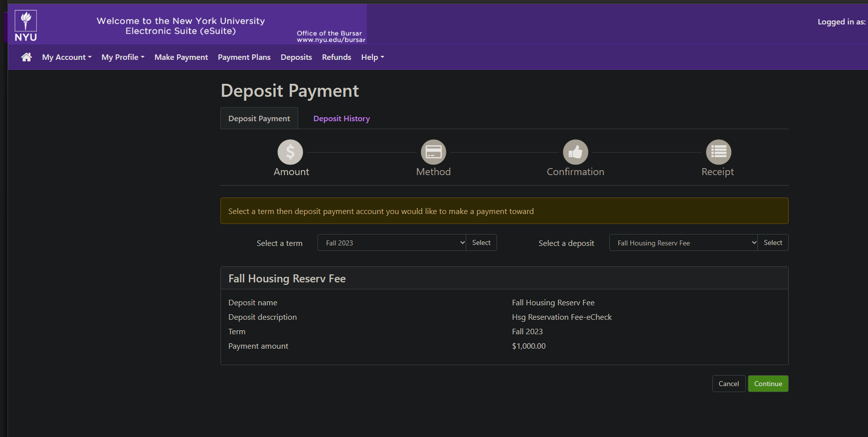Click the Welcome to New York University banner title
868x437 pixels.
pos(181,26)
